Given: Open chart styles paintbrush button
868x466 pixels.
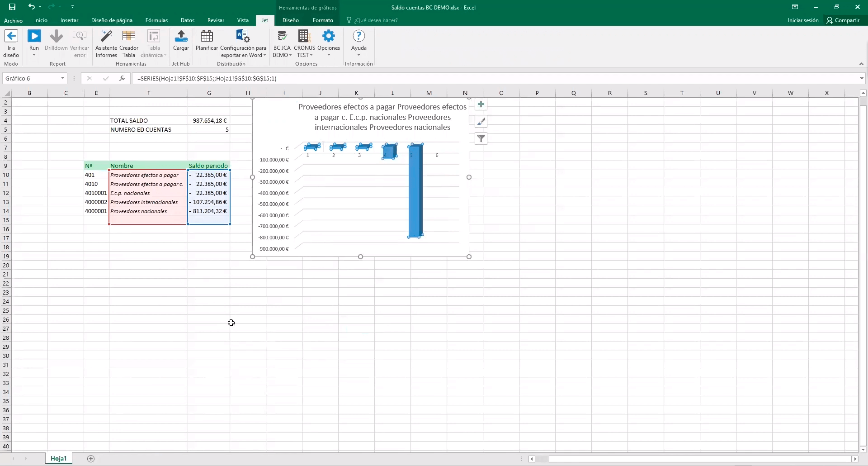Looking at the screenshot, I should pyautogui.click(x=481, y=121).
